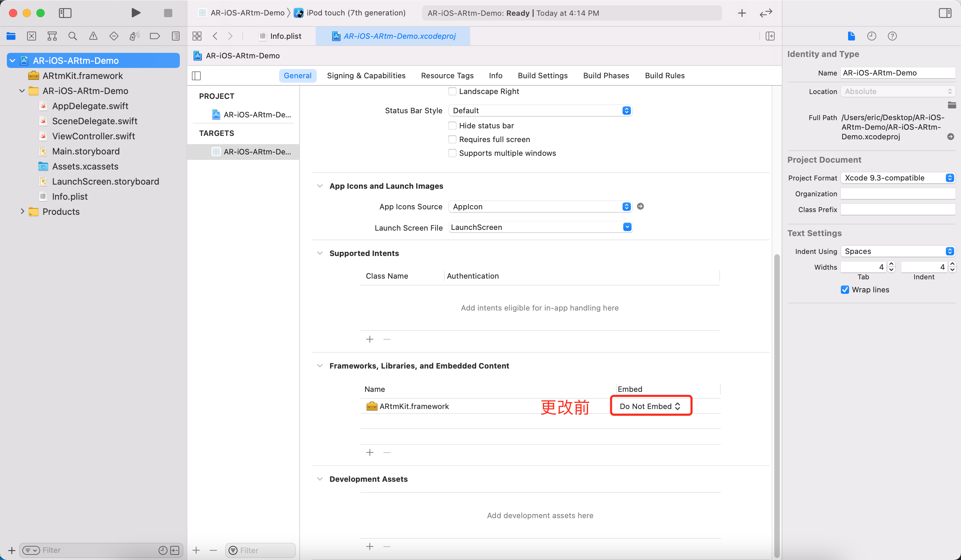The height and width of the screenshot is (560, 961).
Task: Click the Organization text field
Action: point(898,194)
